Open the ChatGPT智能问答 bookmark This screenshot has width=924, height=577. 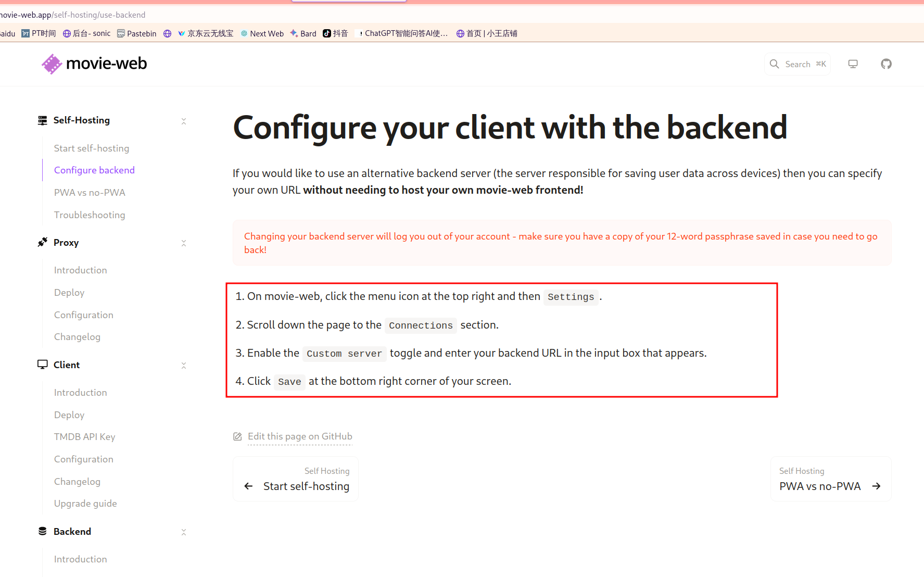tap(402, 33)
